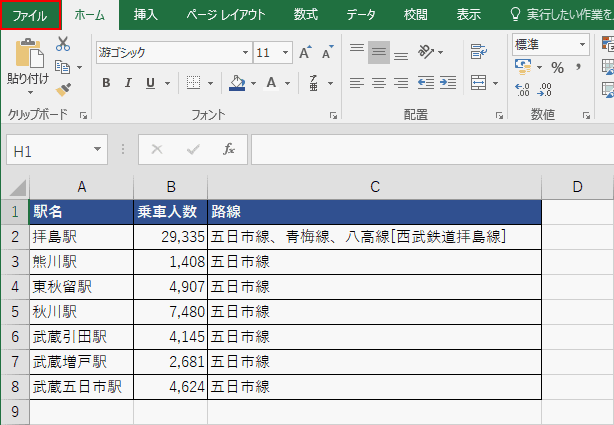Viewport: 614px width, 425px height.
Task: Open the ページ レイアウト tab
Action: point(226,15)
